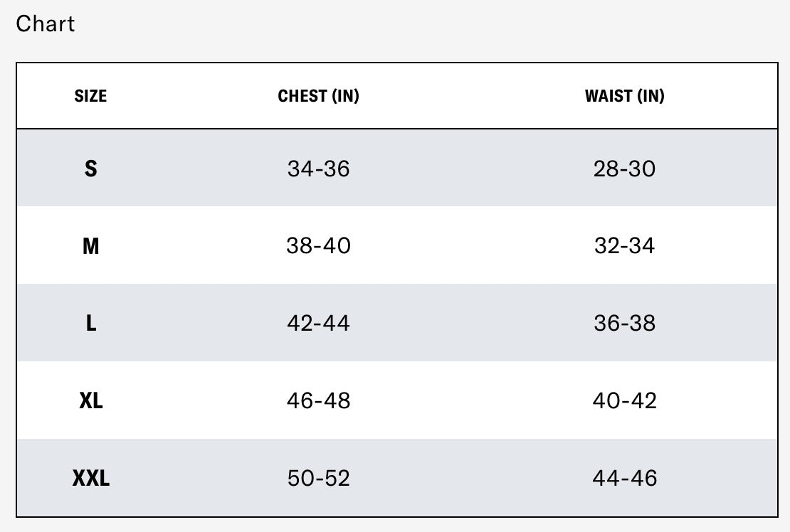Screen dimensions: 790x532
Task: Click waist value 28-30
Action: (x=624, y=169)
